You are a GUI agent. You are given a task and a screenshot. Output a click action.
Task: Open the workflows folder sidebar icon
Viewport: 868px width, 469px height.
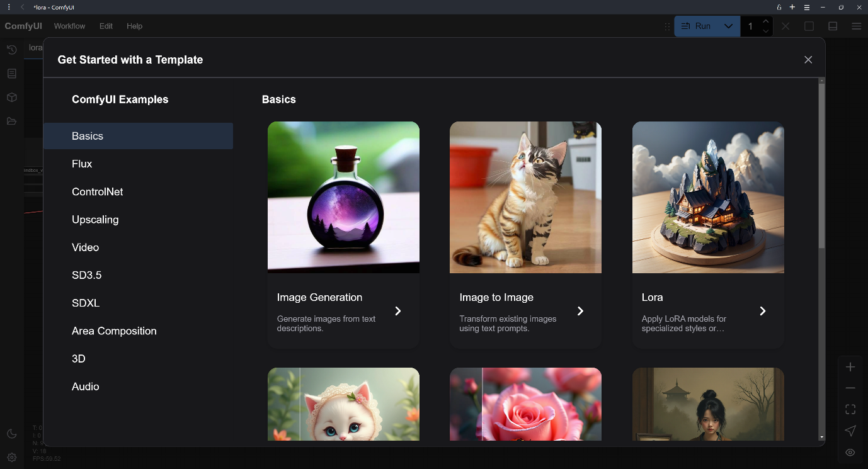pos(11,121)
